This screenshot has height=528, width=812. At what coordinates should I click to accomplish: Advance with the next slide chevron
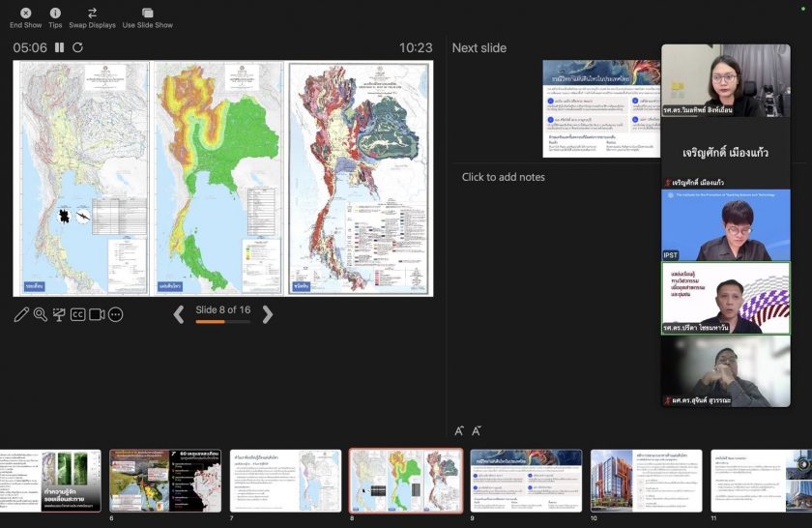(x=268, y=314)
